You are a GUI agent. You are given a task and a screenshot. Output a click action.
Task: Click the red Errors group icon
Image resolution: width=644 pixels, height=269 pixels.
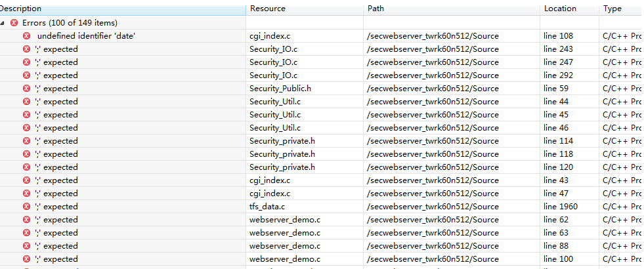click(x=14, y=23)
